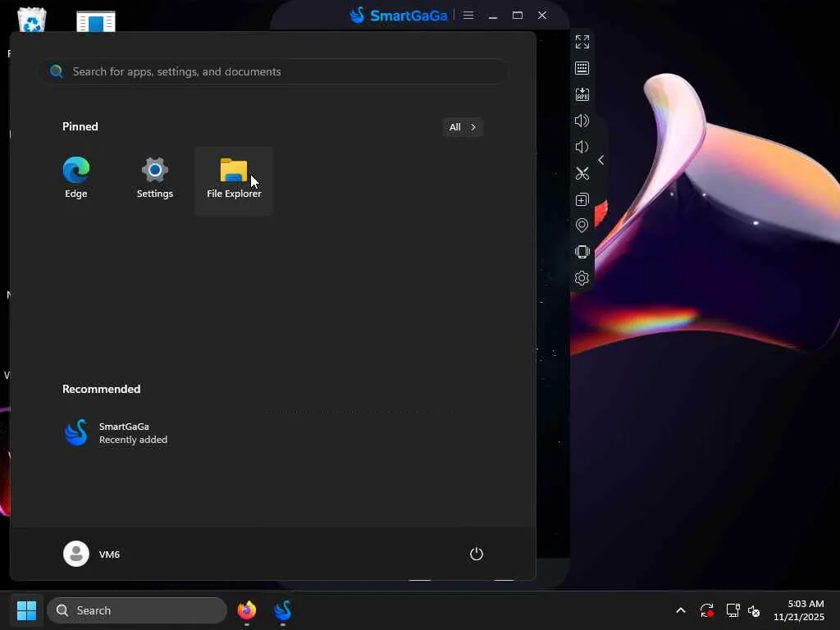The width and height of the screenshot is (840, 630).
Task: Open Settings from pinned apps
Action: point(155,179)
